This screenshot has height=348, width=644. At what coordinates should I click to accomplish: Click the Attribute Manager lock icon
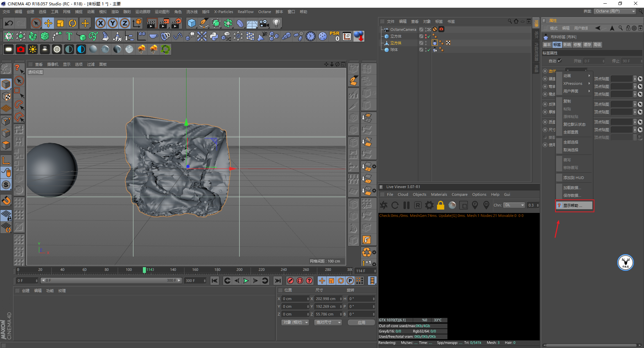tap(628, 28)
